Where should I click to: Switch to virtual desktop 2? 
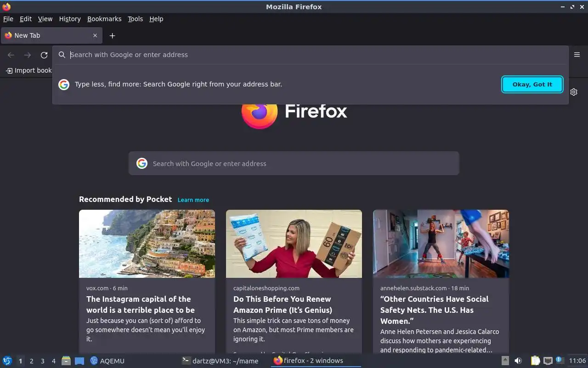pos(31,361)
